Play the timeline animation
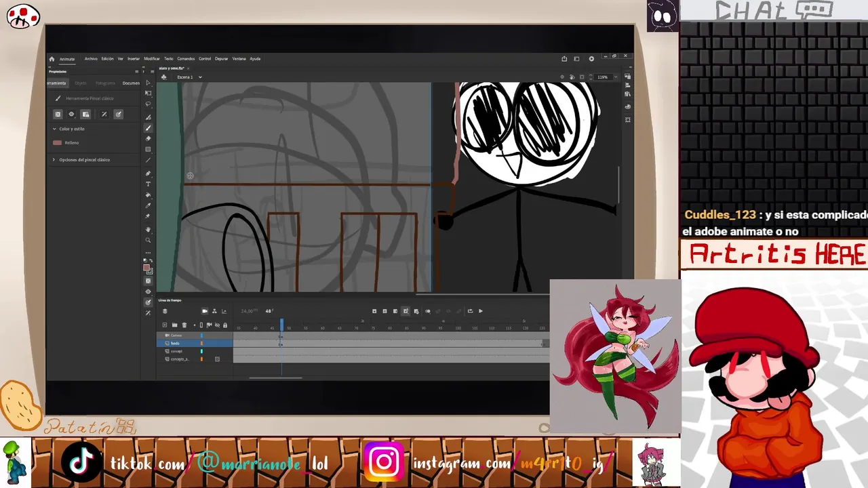868x488 pixels. tap(481, 311)
